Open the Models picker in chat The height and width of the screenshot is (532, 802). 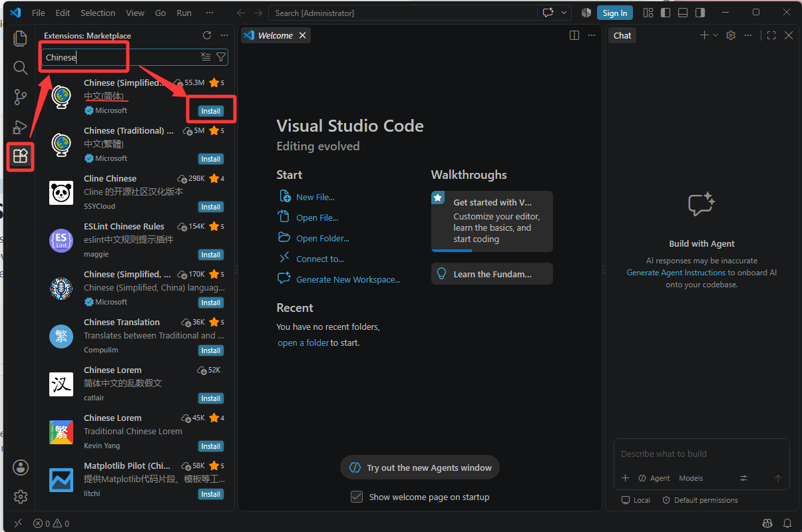point(691,478)
